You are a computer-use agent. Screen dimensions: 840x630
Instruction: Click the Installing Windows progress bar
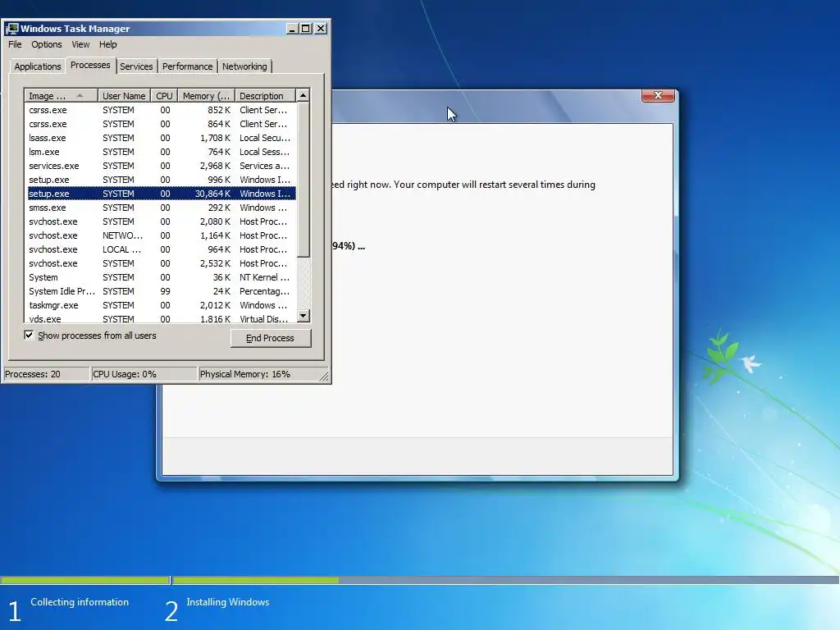tap(505, 580)
